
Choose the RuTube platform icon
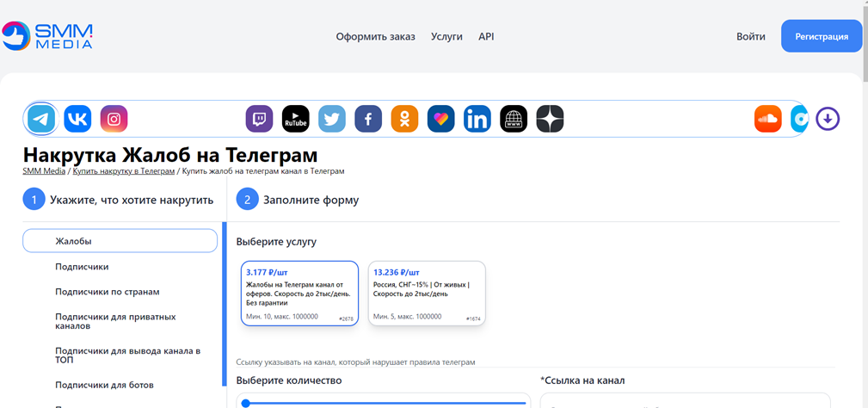point(296,119)
